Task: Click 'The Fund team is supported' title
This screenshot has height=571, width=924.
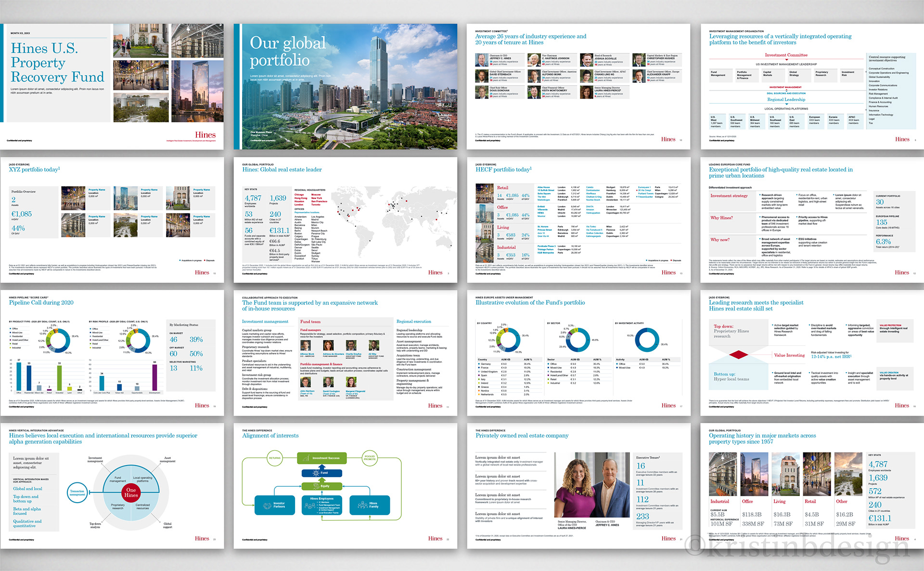Action: tap(309, 305)
